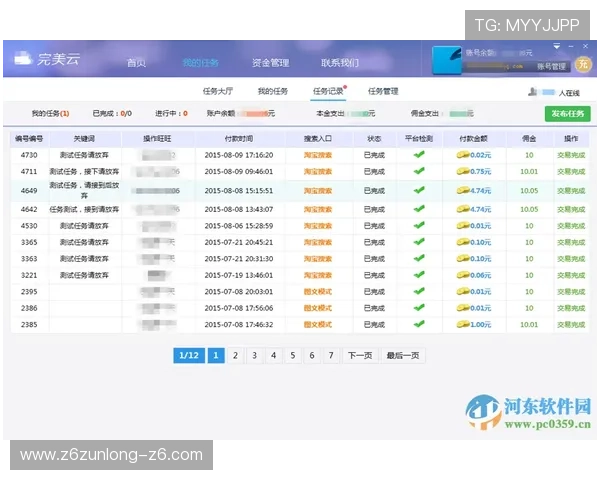Go to page 4
600x480 pixels.
pos(274,356)
